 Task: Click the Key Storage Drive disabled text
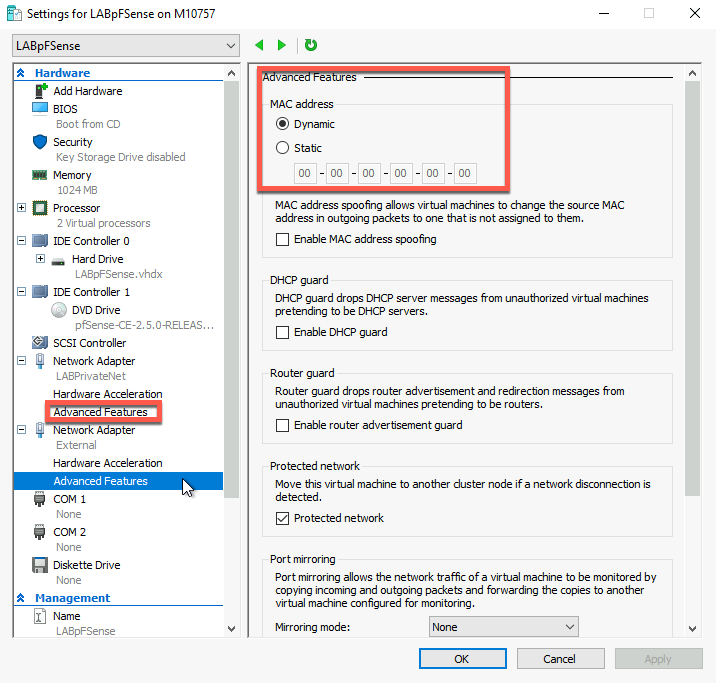(x=121, y=157)
